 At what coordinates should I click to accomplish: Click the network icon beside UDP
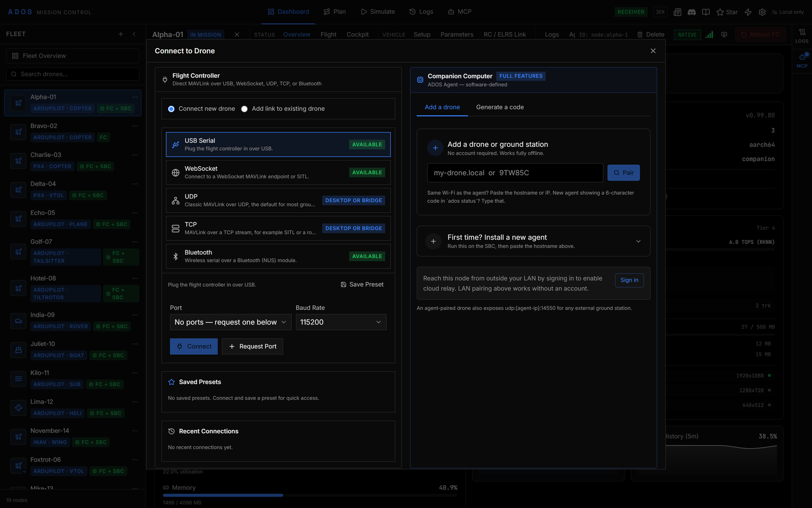[176, 201]
